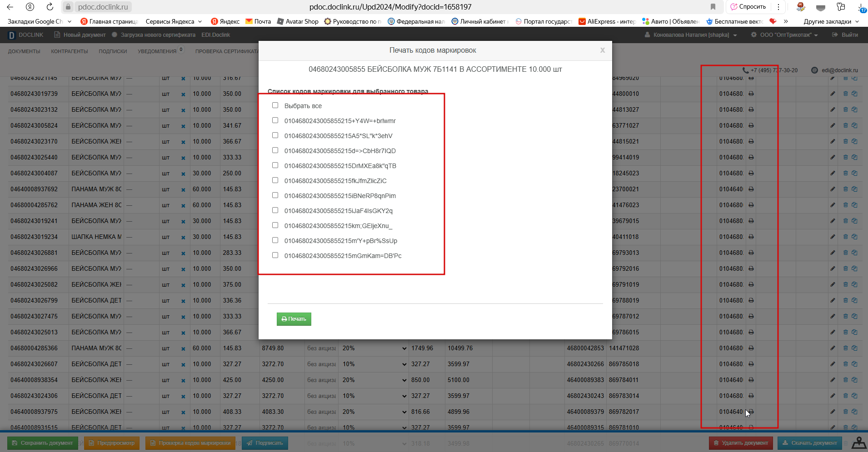Click Скачать документ button
The height and width of the screenshot is (452, 868).
(810, 443)
